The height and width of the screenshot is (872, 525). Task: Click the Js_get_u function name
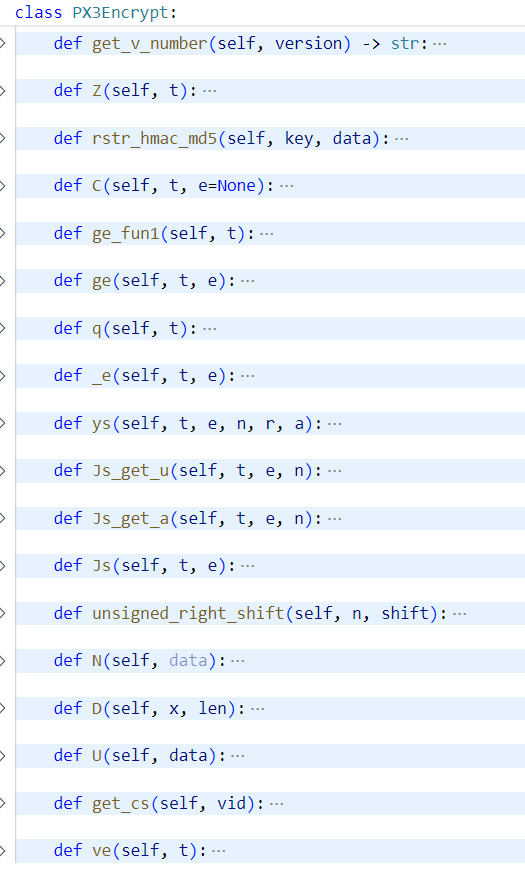tap(131, 471)
